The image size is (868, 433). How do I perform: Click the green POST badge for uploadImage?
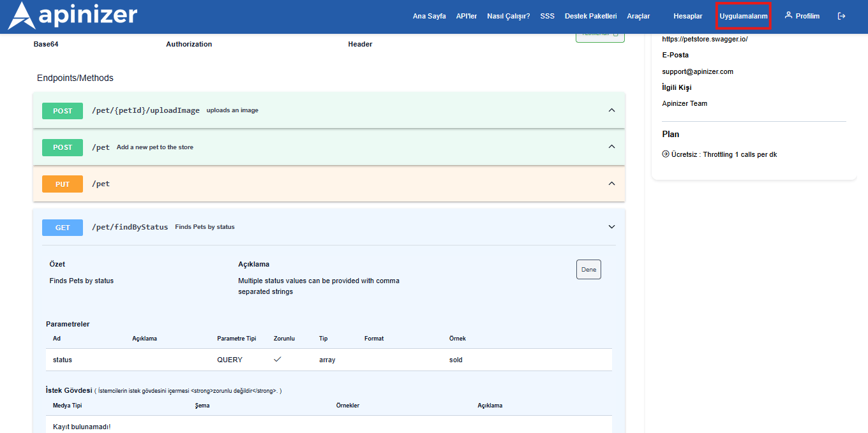coord(63,111)
